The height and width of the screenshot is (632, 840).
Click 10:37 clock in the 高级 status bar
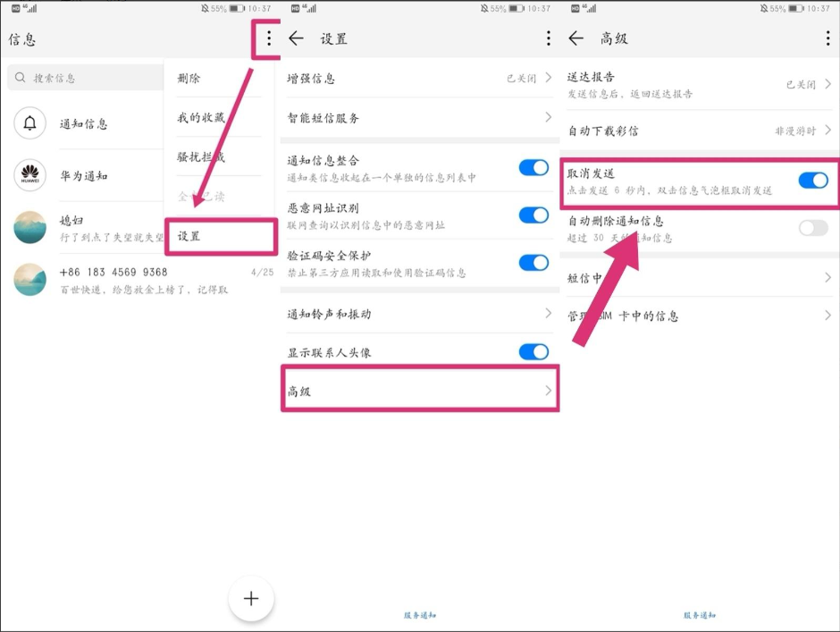[819, 9]
